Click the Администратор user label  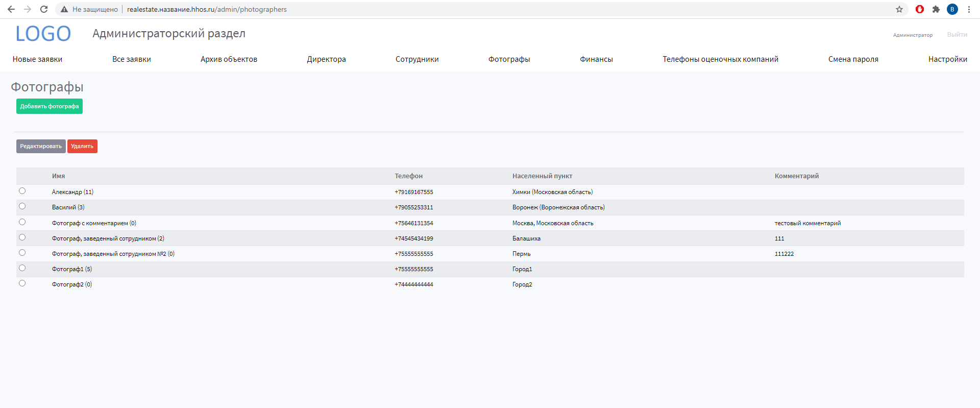click(x=913, y=35)
